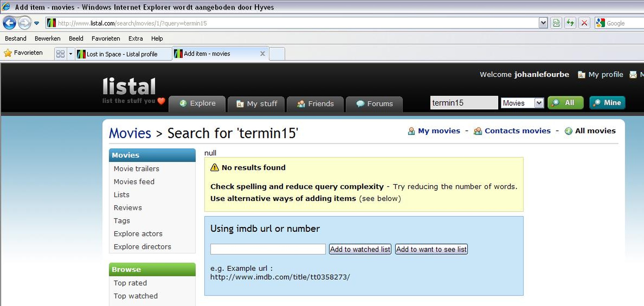This screenshot has width=644, height=306.
Task: Open Lists in sidebar
Action: pos(121,195)
